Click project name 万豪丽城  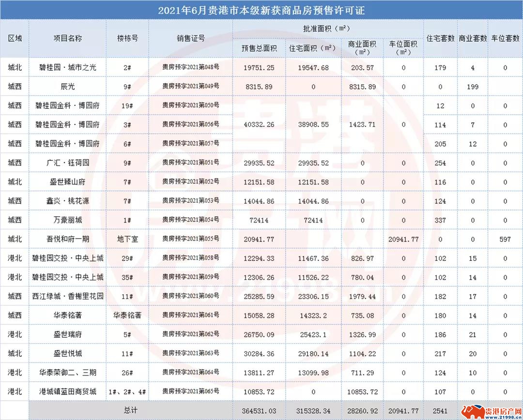[67, 220]
